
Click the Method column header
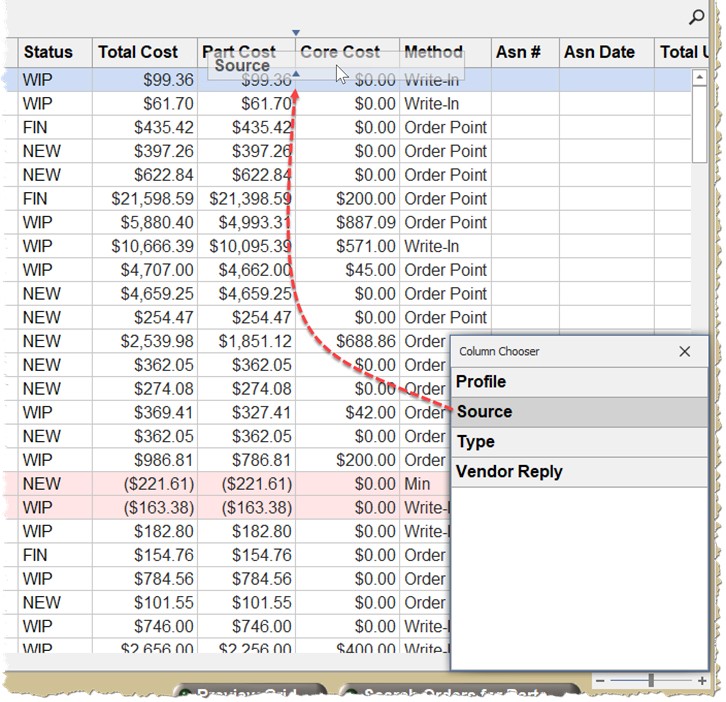433,53
